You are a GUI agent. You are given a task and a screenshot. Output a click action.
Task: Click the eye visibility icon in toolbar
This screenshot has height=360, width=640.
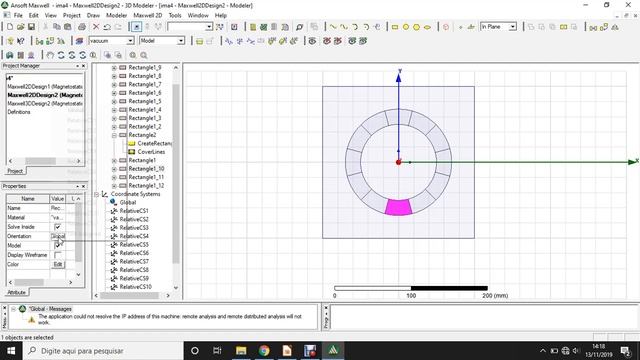[312, 41]
